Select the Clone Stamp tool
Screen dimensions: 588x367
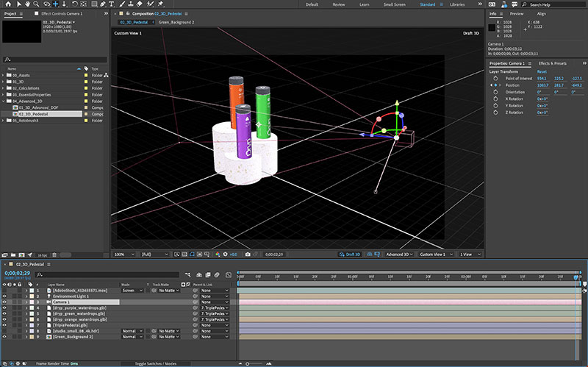pos(131,4)
